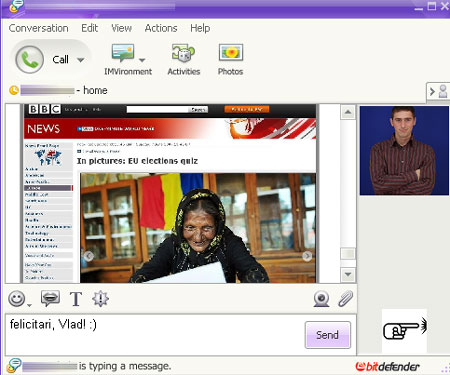Click the conversation scrollbar thumb

tap(348, 254)
